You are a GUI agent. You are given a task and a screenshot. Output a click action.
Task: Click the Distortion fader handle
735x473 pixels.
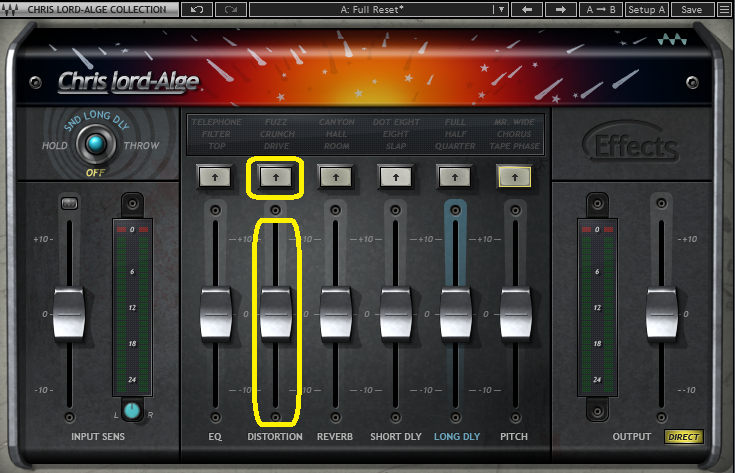tap(276, 313)
